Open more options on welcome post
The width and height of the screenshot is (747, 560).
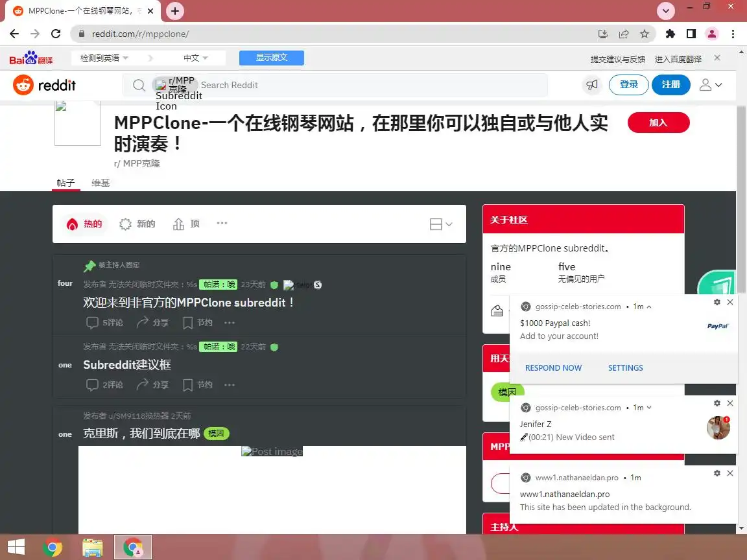pyautogui.click(x=230, y=322)
